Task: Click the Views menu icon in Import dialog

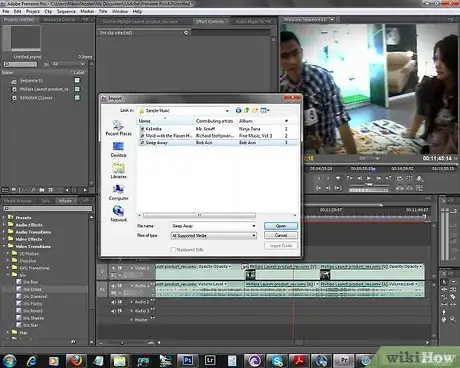Action: tap(265, 110)
